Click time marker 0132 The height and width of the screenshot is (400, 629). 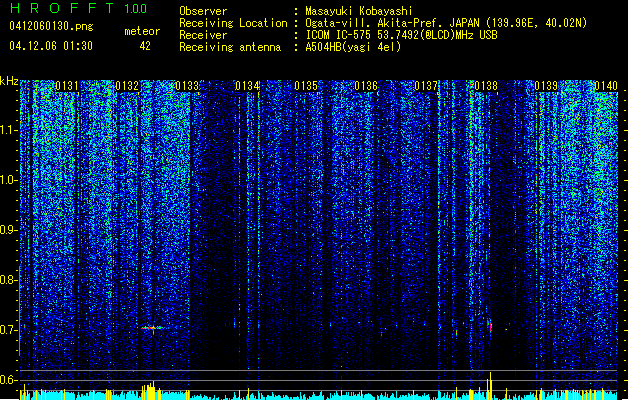click(x=127, y=86)
